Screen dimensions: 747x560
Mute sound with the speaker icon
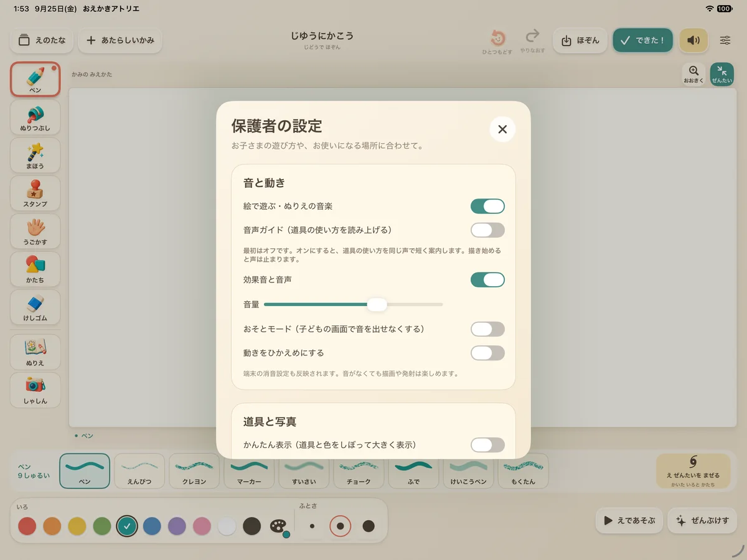click(x=693, y=40)
